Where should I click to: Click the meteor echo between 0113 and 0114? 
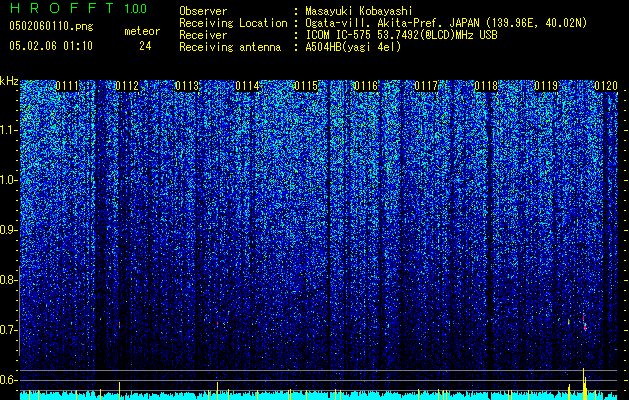[217, 323]
